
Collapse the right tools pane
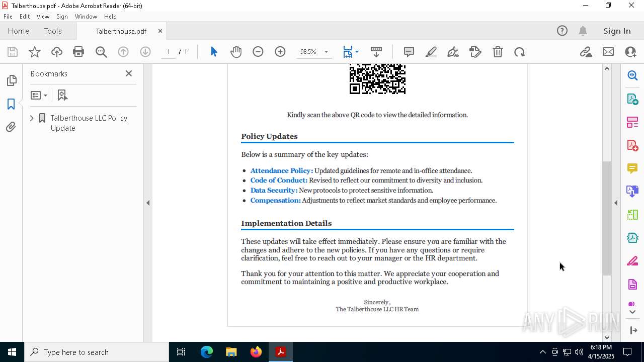[616, 203]
